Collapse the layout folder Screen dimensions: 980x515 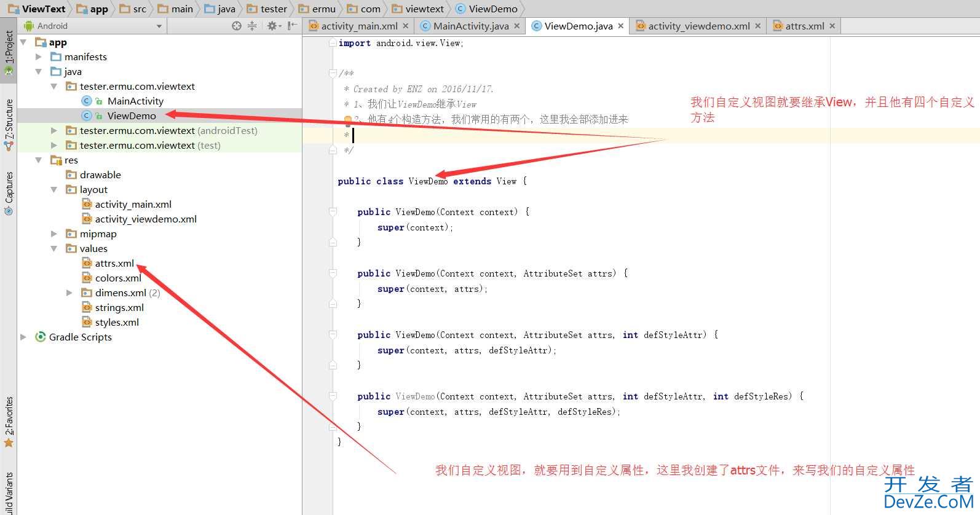point(54,189)
